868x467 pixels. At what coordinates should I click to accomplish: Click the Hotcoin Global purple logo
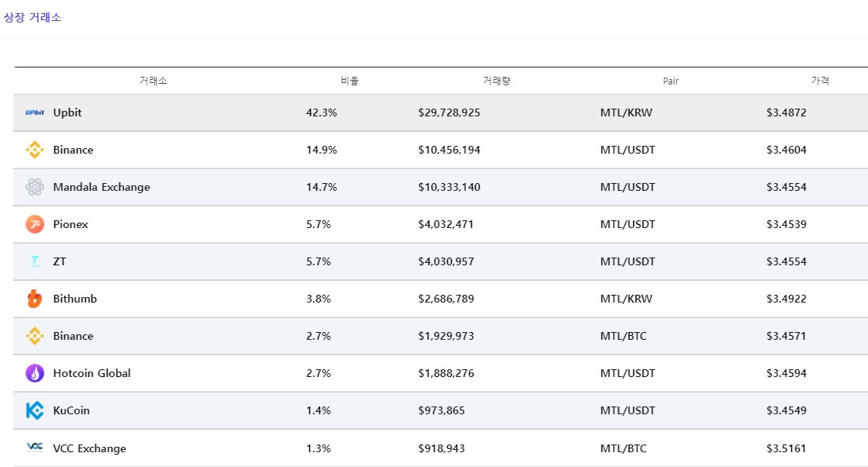[x=35, y=373]
